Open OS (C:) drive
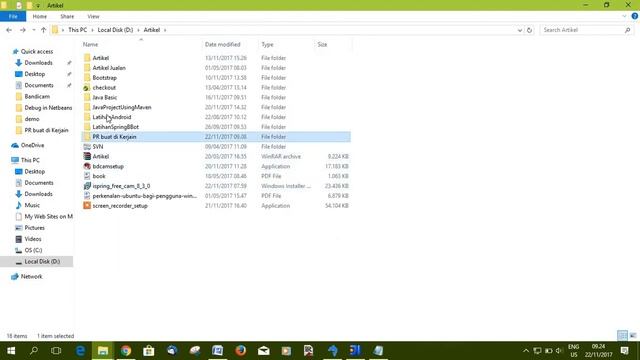The height and width of the screenshot is (360, 640). [33, 250]
